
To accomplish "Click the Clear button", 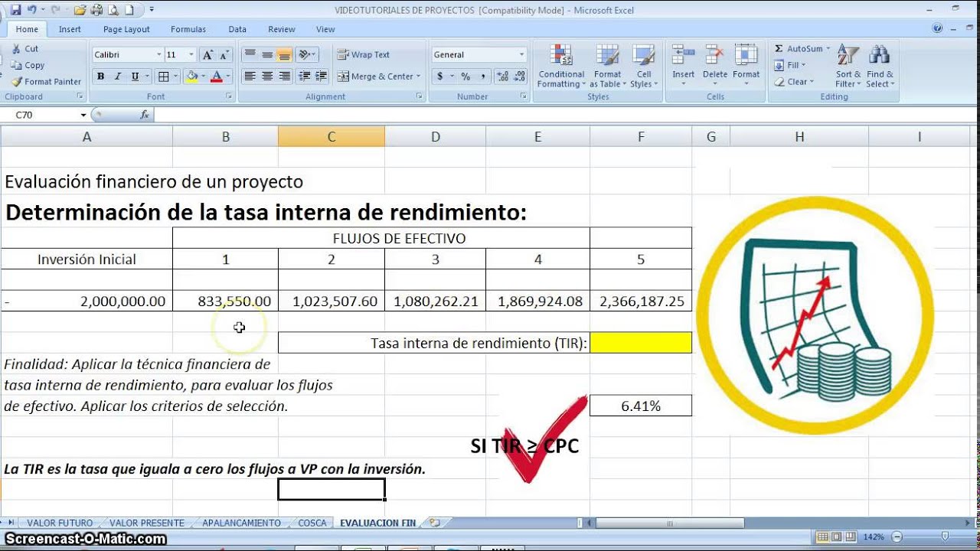I will pyautogui.click(x=793, y=82).
